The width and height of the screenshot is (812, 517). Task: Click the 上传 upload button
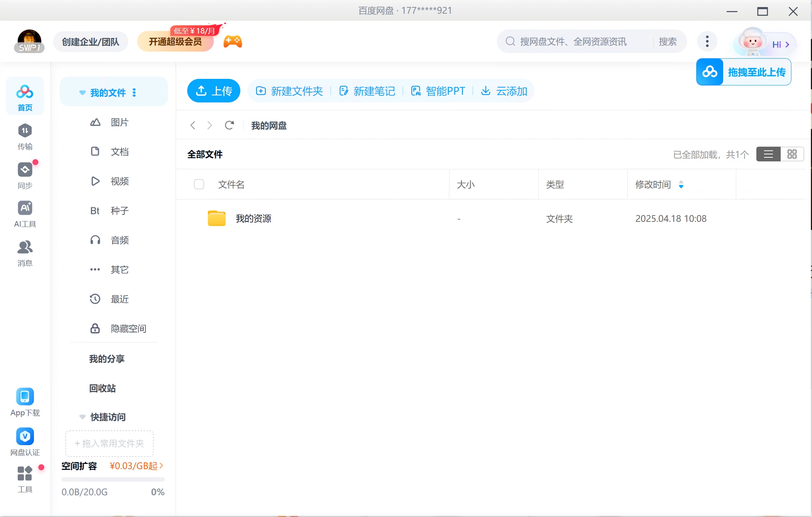tap(214, 91)
